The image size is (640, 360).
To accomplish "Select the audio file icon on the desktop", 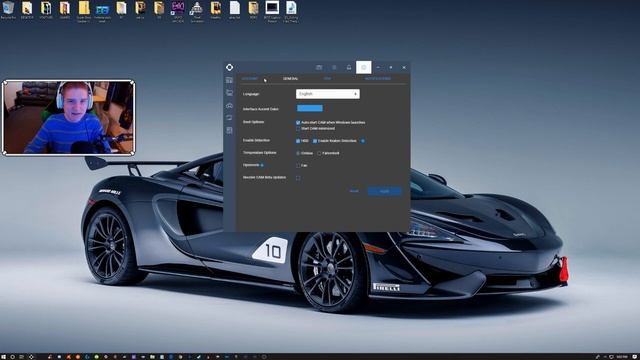I will [291, 11].
